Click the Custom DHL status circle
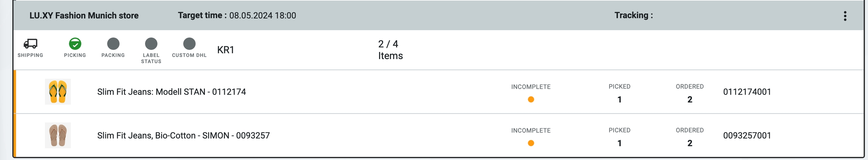 [x=189, y=44]
